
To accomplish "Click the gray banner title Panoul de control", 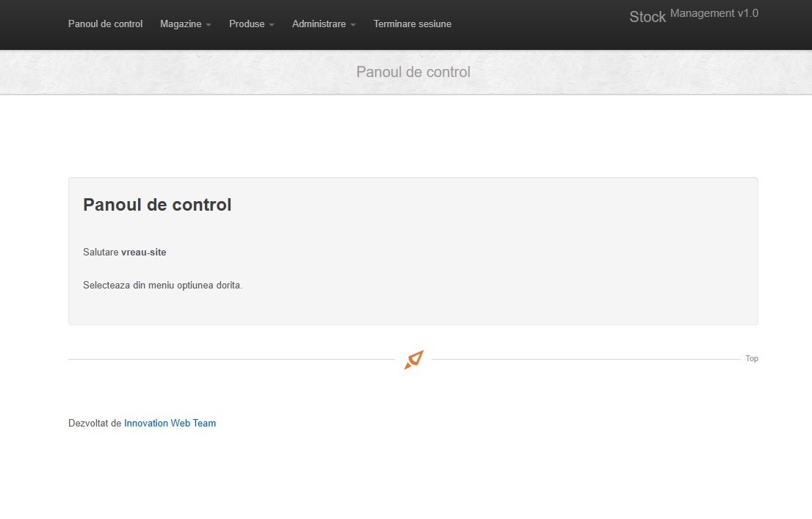I will coord(413,72).
